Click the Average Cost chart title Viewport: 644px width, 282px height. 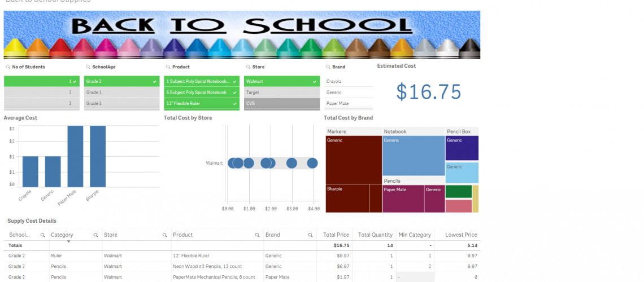tap(20, 118)
